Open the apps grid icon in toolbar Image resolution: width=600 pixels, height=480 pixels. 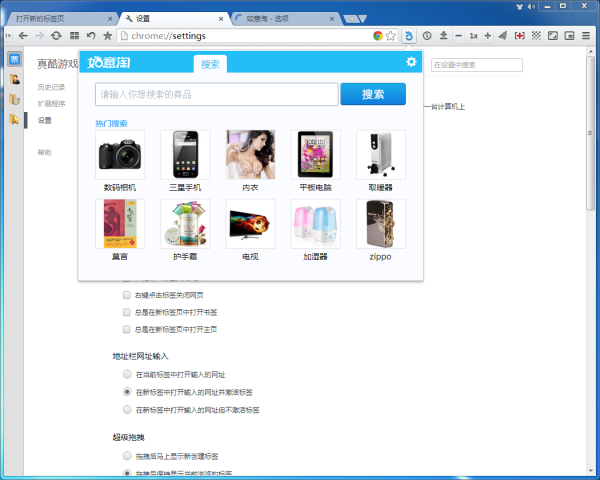coord(74,36)
